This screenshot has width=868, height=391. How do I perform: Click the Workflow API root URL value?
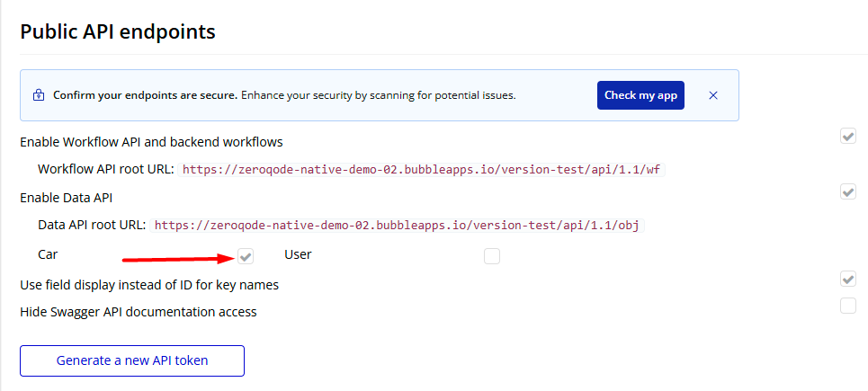(423, 169)
